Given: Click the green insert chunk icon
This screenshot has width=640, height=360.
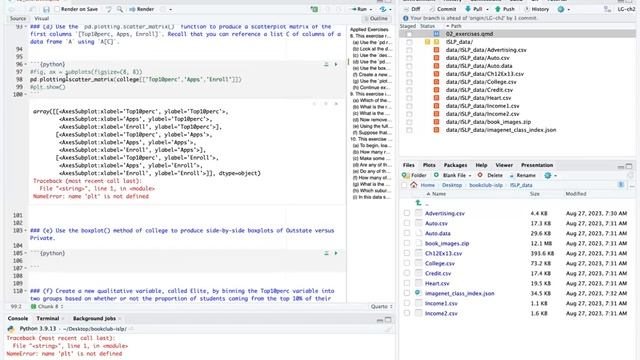Looking at the screenshot, I should tap(314, 9).
